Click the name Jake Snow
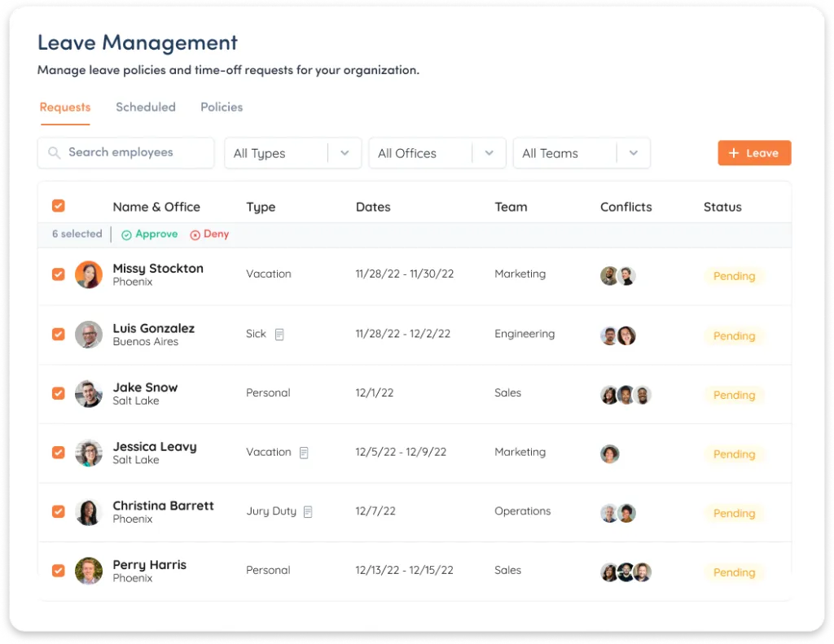Image resolution: width=834 pixels, height=644 pixels. click(145, 388)
